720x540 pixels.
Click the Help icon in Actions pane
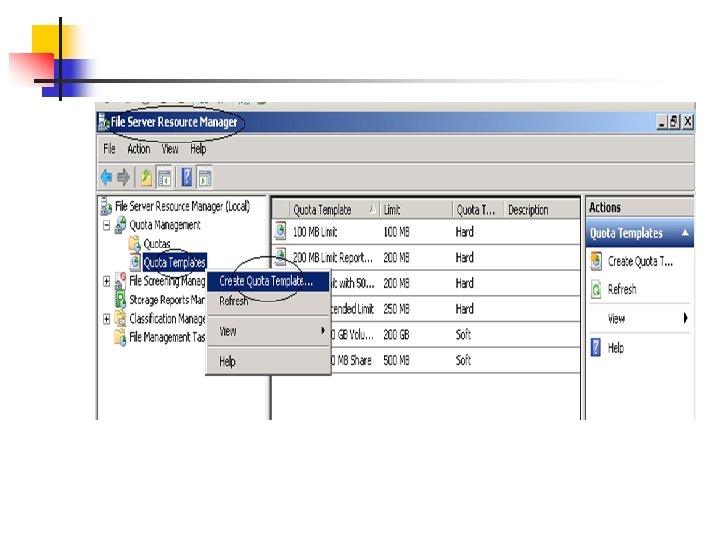(596, 348)
